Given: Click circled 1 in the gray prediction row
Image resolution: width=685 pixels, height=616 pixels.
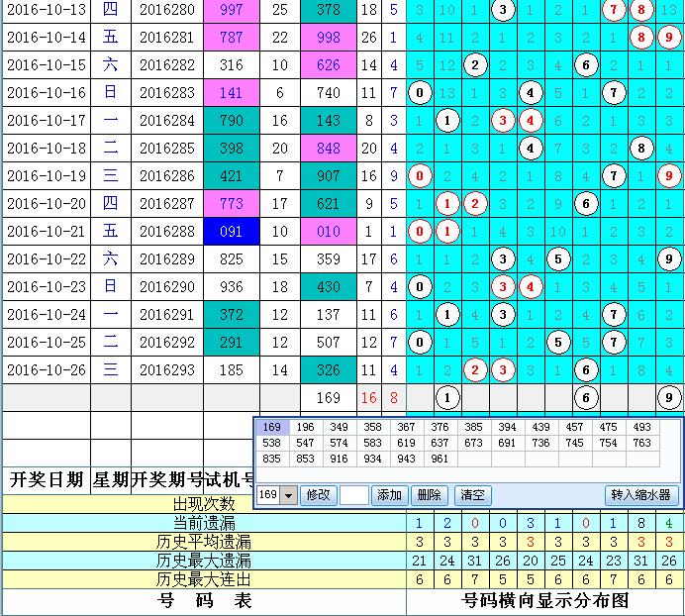Looking at the screenshot, I should (x=447, y=398).
